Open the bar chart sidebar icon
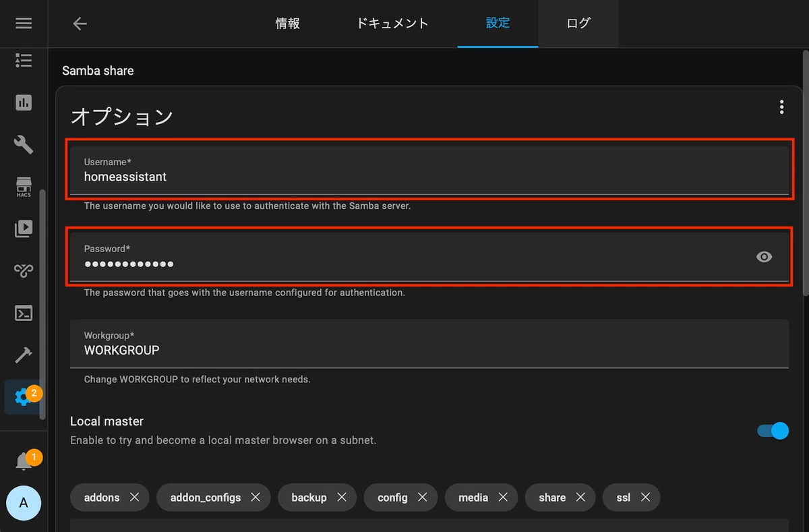This screenshot has height=532, width=809. pos(24,102)
